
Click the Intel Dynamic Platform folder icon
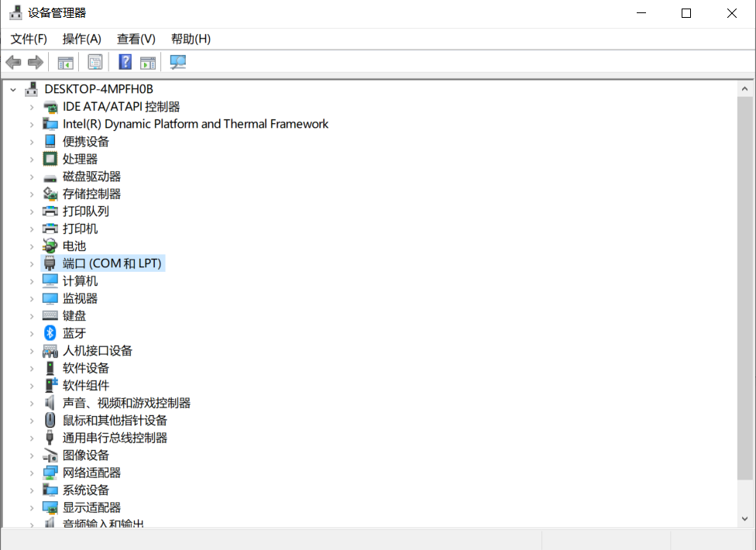click(50, 125)
